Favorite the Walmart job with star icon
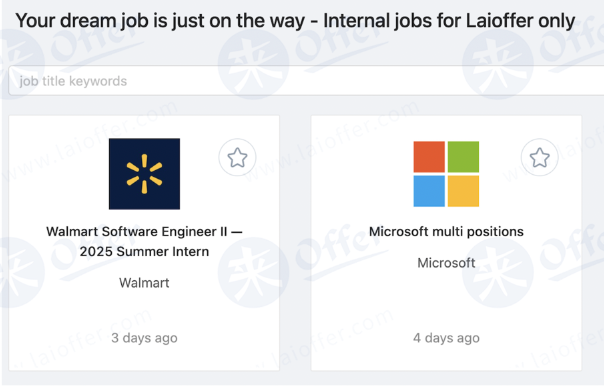Viewport: 604px width, 386px height. 237,158
